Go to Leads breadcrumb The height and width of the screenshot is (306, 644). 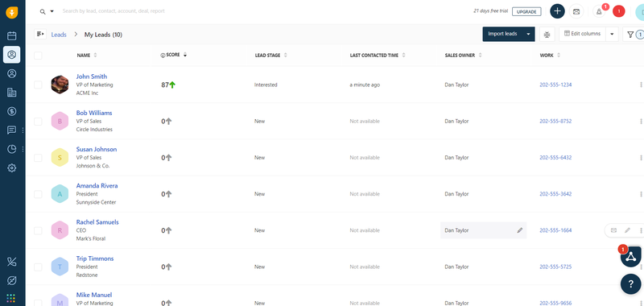(59, 35)
